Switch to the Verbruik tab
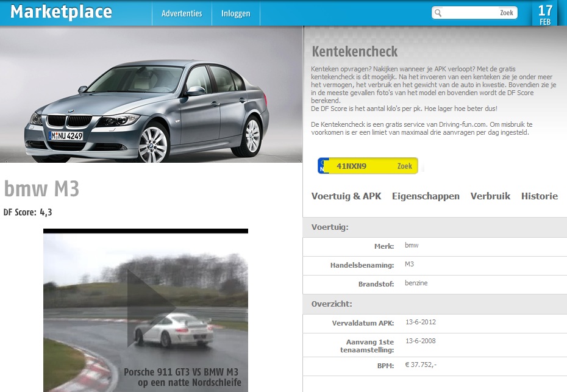Screen dimensions: 567x392 tap(490, 196)
